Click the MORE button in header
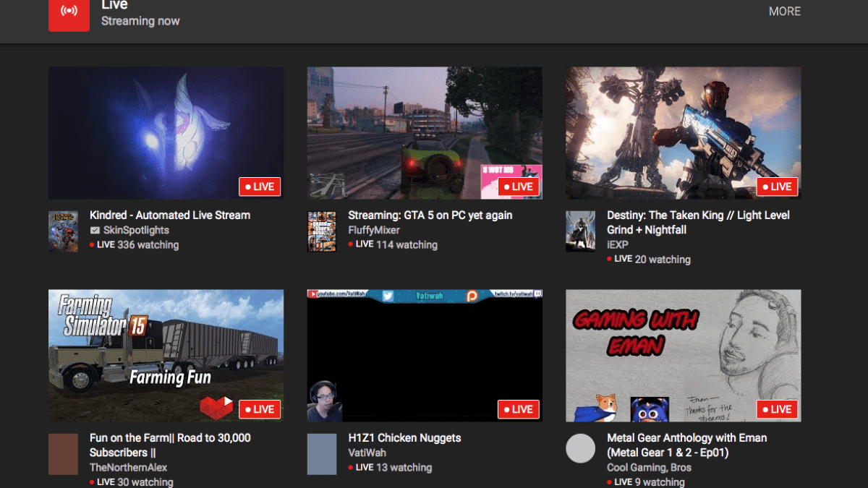Screen dimensions: 868x488 coord(784,12)
